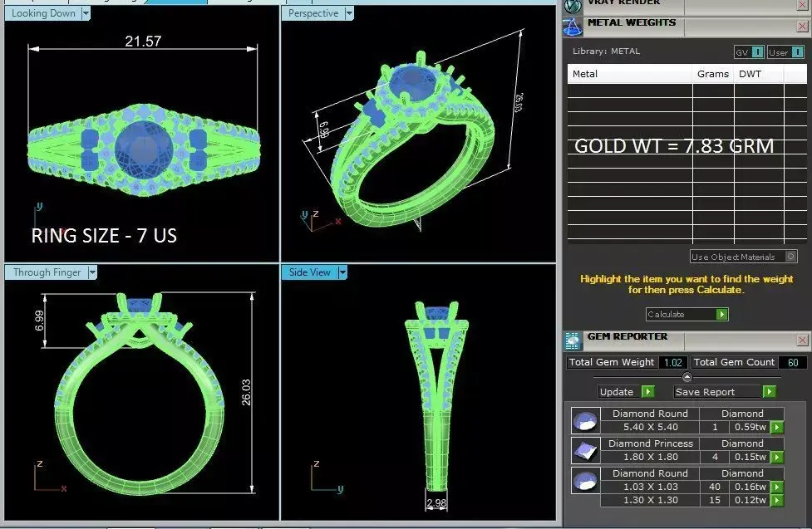Screen dimensions: 812x529
Task: Click the Metal column header
Action: 630,74
